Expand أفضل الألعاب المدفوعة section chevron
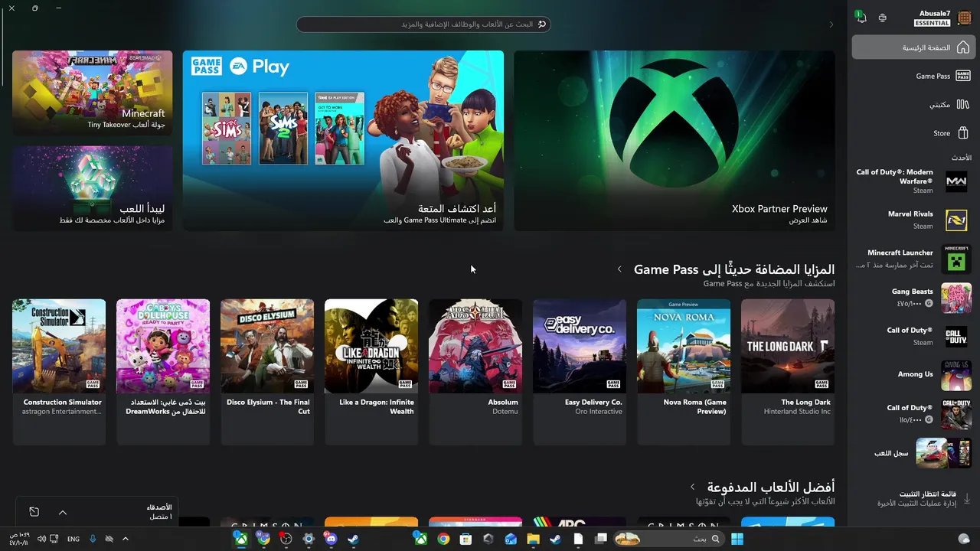 [x=693, y=487]
